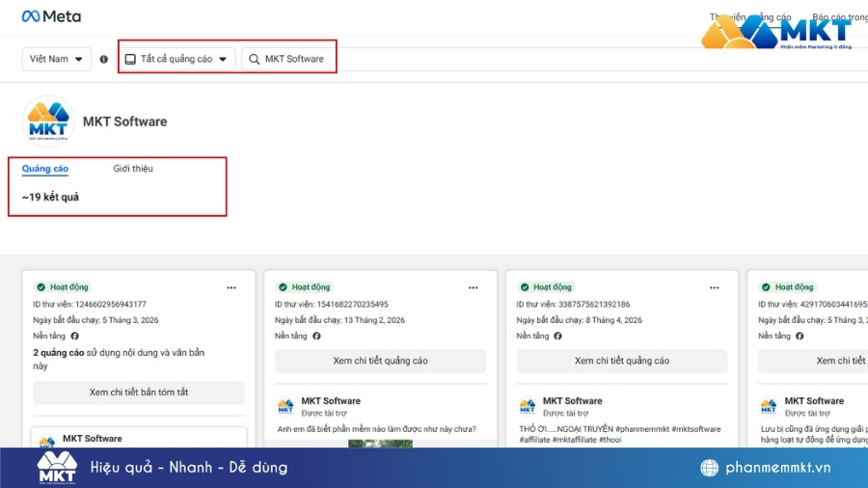
Task: Open the Tất cả quảng cáo category dropdown
Action: (x=176, y=59)
